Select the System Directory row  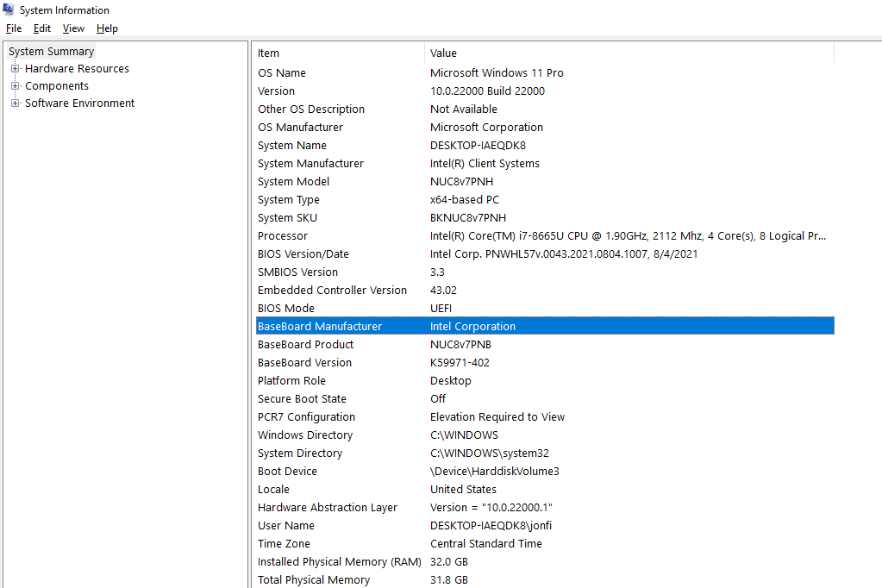coord(545,453)
